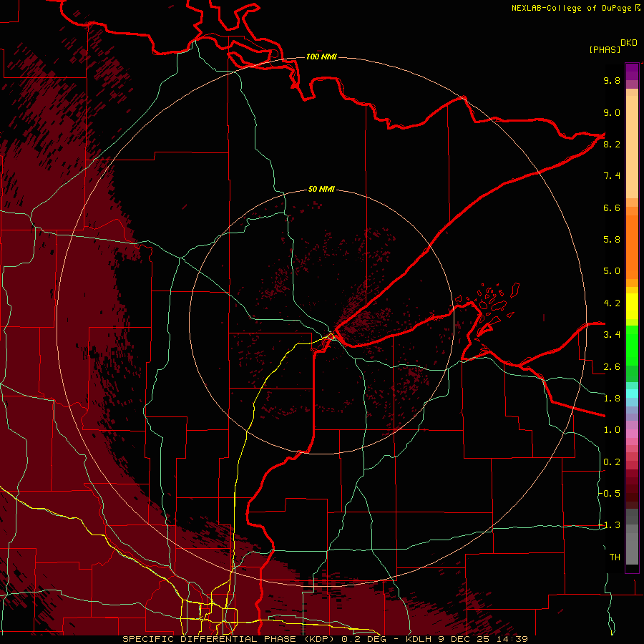The height and width of the screenshot is (644, 644).
Task: Click the 5.0 scale value
Action: pos(612,271)
